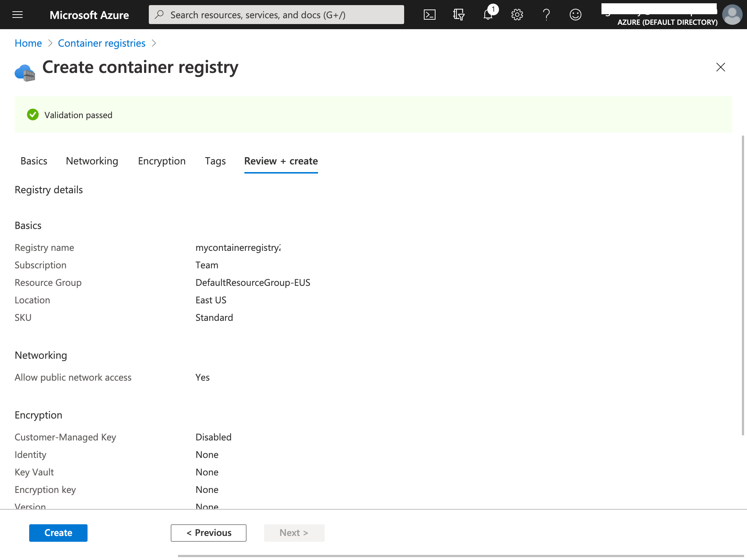Open the Tags configuration tab
The height and width of the screenshot is (560, 747).
click(x=215, y=160)
